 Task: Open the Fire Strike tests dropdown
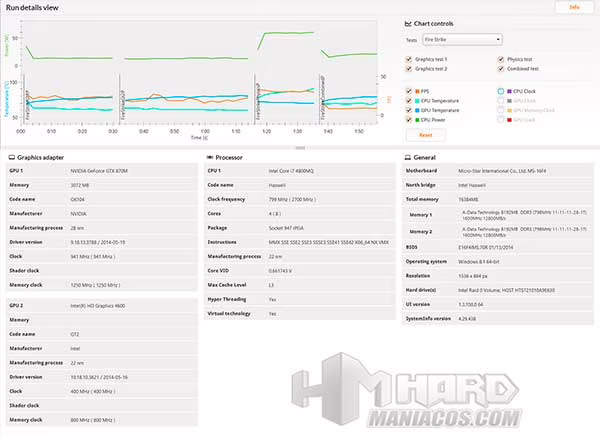tap(462, 39)
